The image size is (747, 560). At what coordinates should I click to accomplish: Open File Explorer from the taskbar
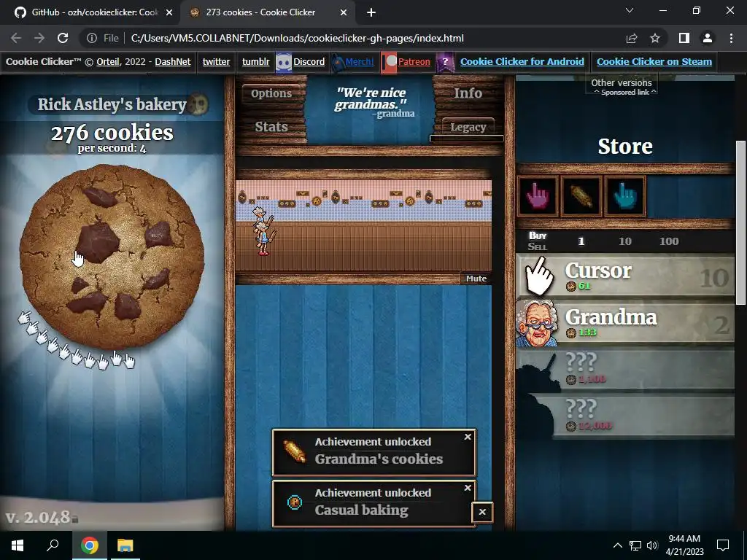[125, 545]
